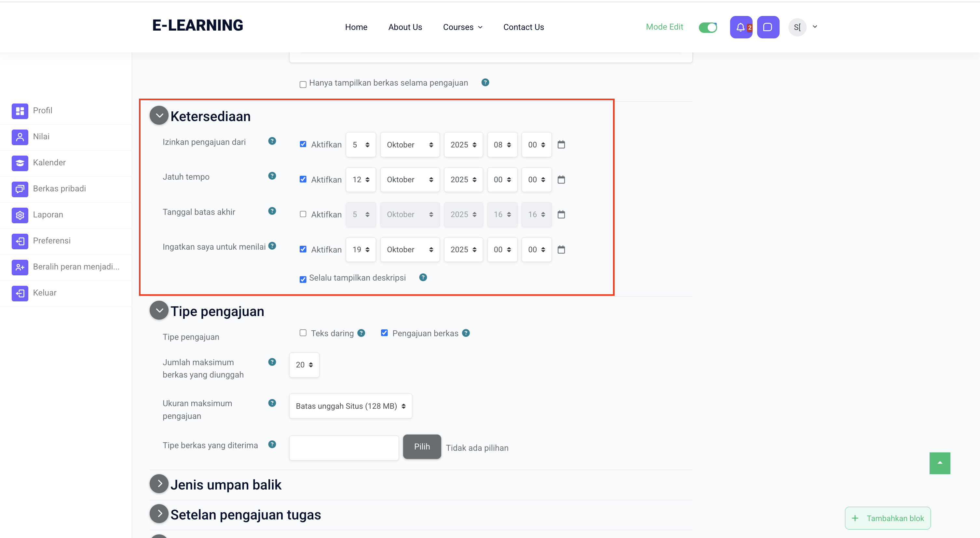Click the scroll-to-top arrow button
The height and width of the screenshot is (538, 980).
(939, 463)
